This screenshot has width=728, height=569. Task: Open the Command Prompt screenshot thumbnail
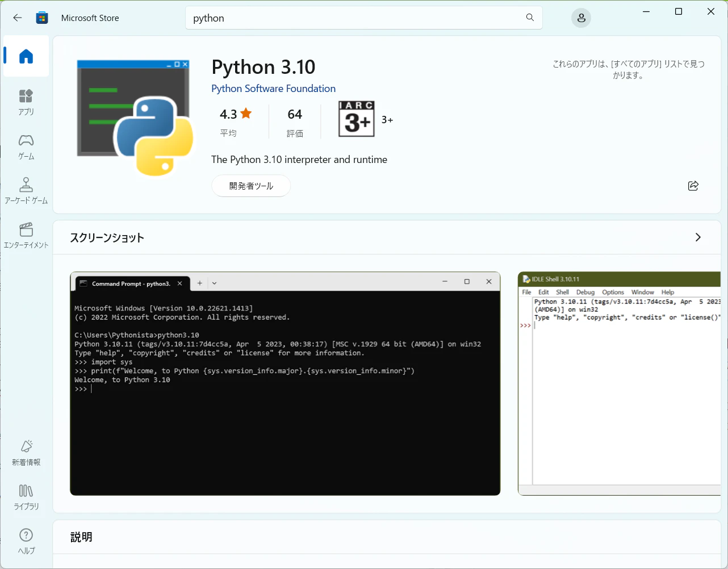(285, 383)
